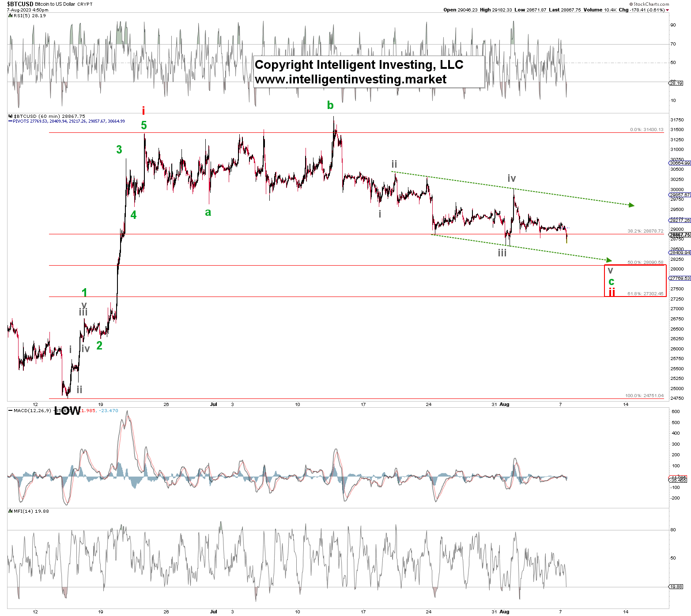Click the 'Open 29046.23' quote value
The image size is (691, 616).
(461, 10)
